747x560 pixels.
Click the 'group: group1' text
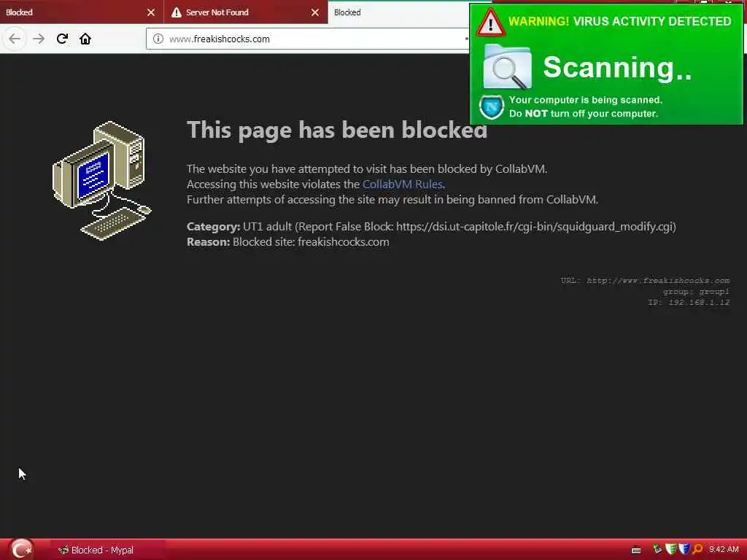click(x=696, y=292)
